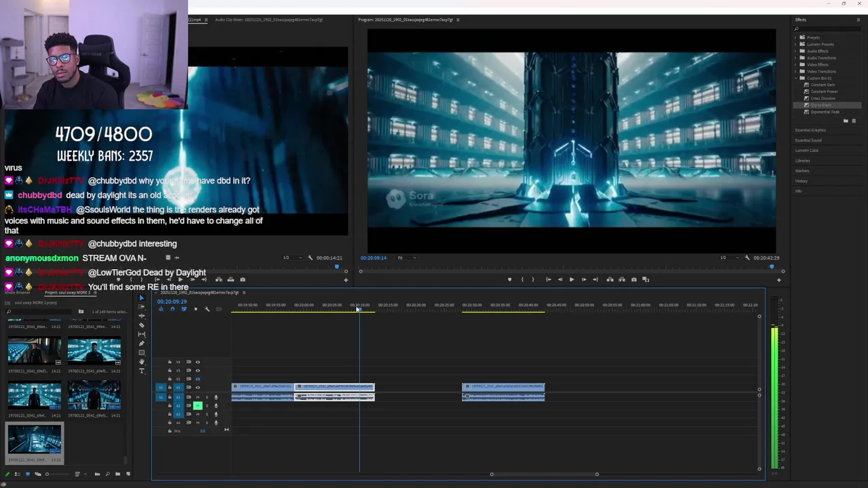Toggle visibility of video track V4

click(197, 362)
